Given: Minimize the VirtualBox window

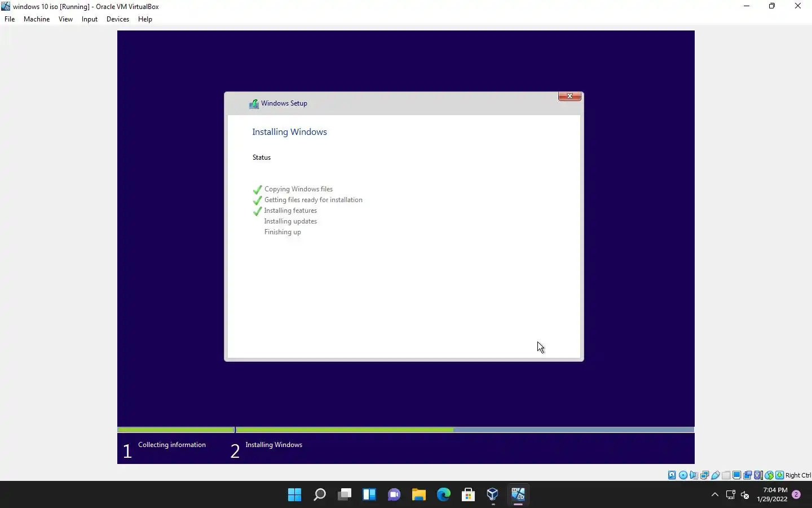Looking at the screenshot, I should 747,6.
